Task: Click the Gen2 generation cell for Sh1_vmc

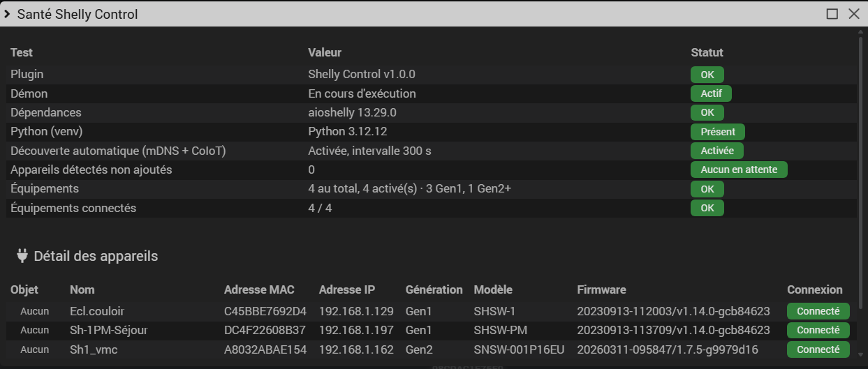Action: (419, 349)
